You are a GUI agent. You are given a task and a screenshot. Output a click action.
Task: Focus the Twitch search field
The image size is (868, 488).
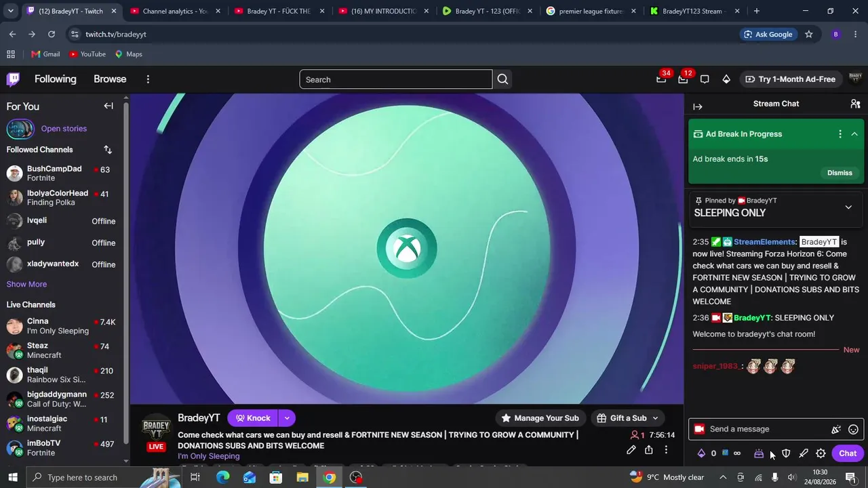pyautogui.click(x=396, y=79)
